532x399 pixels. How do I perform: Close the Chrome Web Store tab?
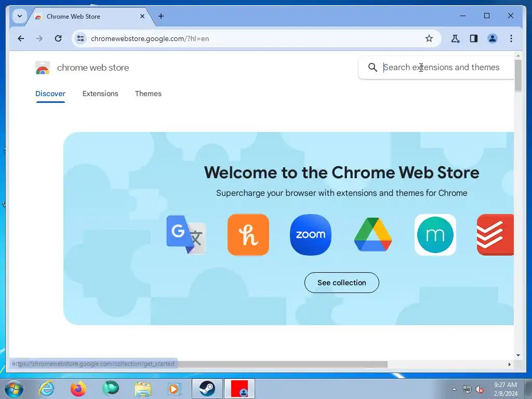tap(142, 16)
